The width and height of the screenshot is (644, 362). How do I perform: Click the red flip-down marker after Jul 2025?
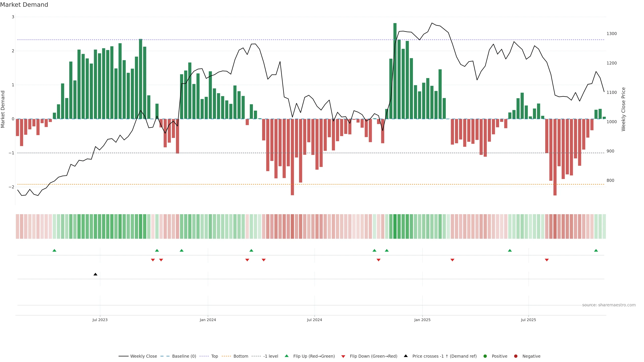547,260
